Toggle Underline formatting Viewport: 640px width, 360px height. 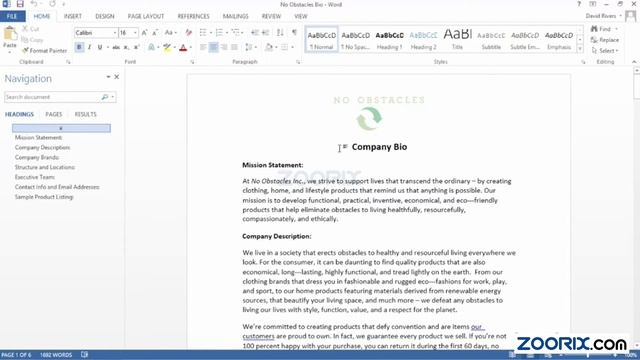click(x=100, y=47)
